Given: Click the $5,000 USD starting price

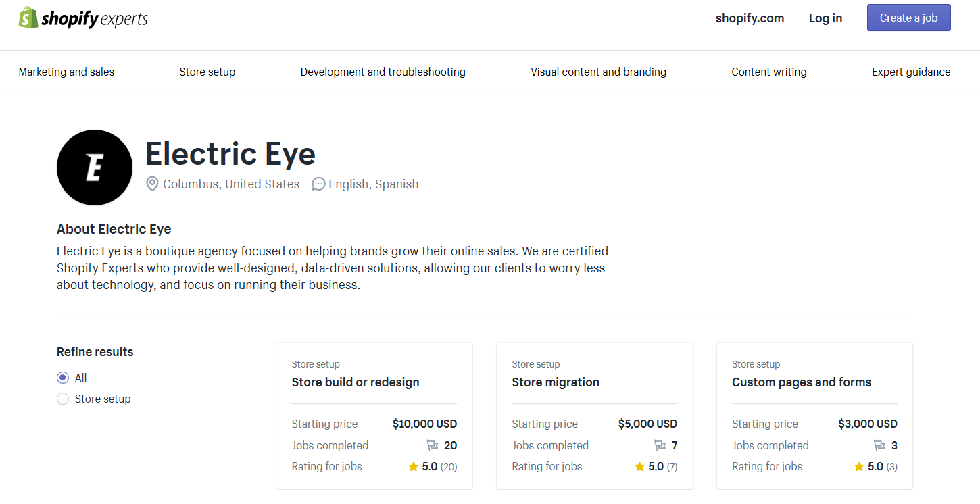Looking at the screenshot, I should 647,424.
